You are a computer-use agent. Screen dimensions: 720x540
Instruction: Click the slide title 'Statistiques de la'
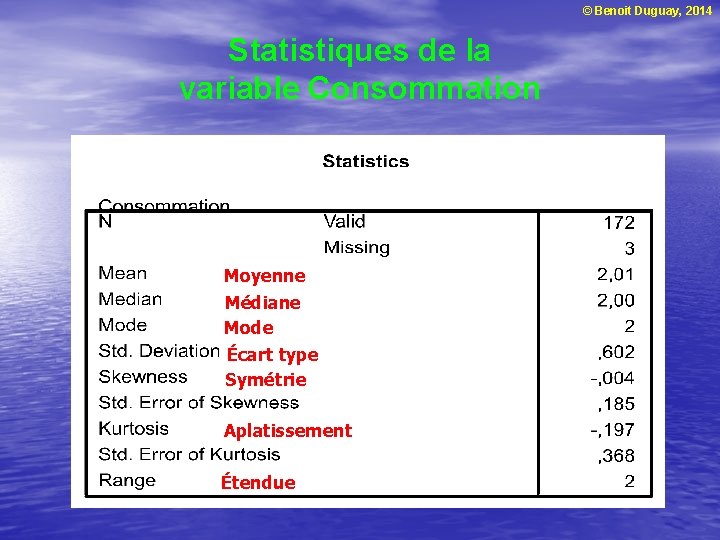point(360,51)
